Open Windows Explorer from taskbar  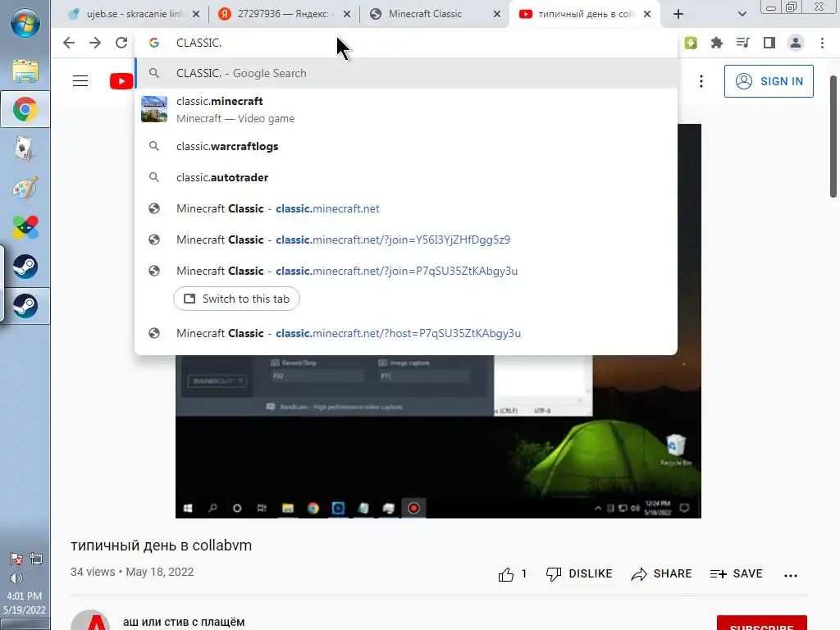point(25,71)
